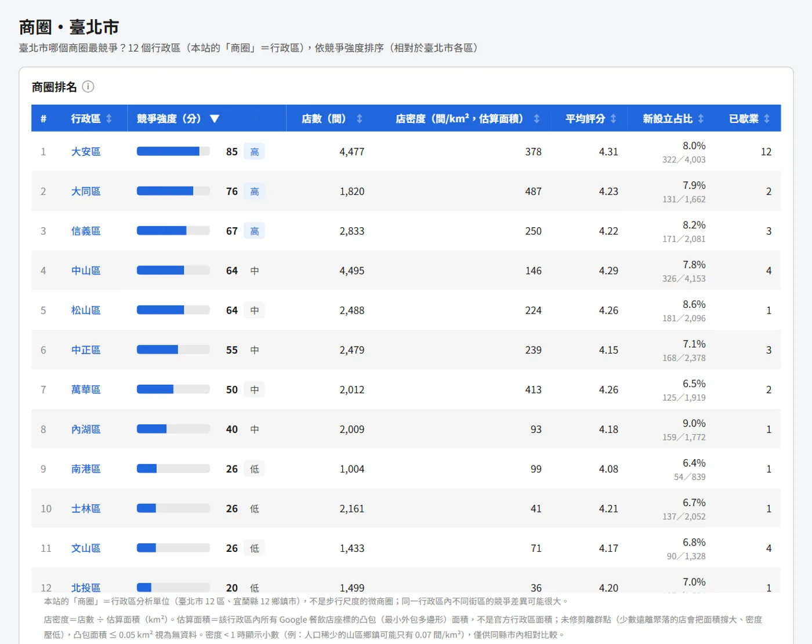
Task: Click the # column header
Action: pyautogui.click(x=43, y=119)
